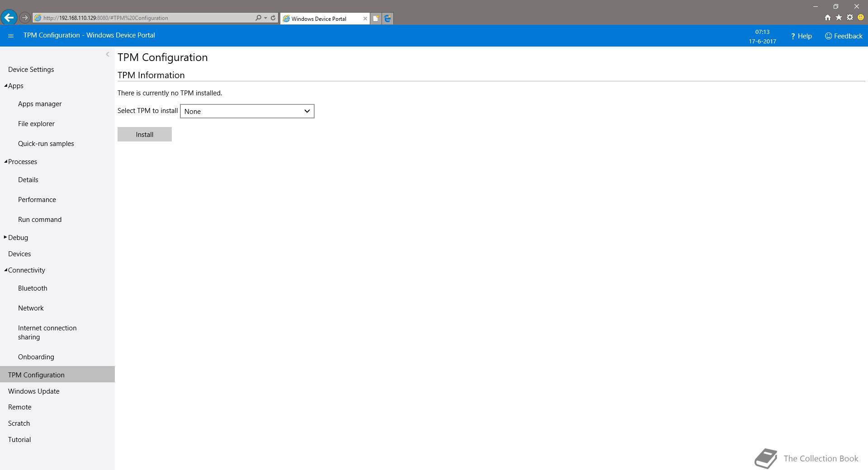The height and width of the screenshot is (470, 868).
Task: Click the address bar search magnifier icon
Action: tap(258, 18)
